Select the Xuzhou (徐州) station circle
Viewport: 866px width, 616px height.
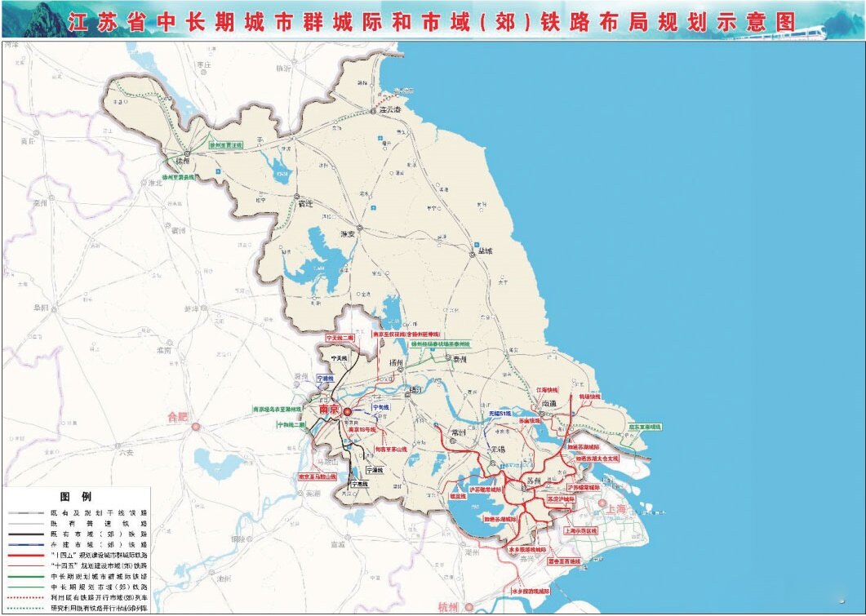click(187, 153)
